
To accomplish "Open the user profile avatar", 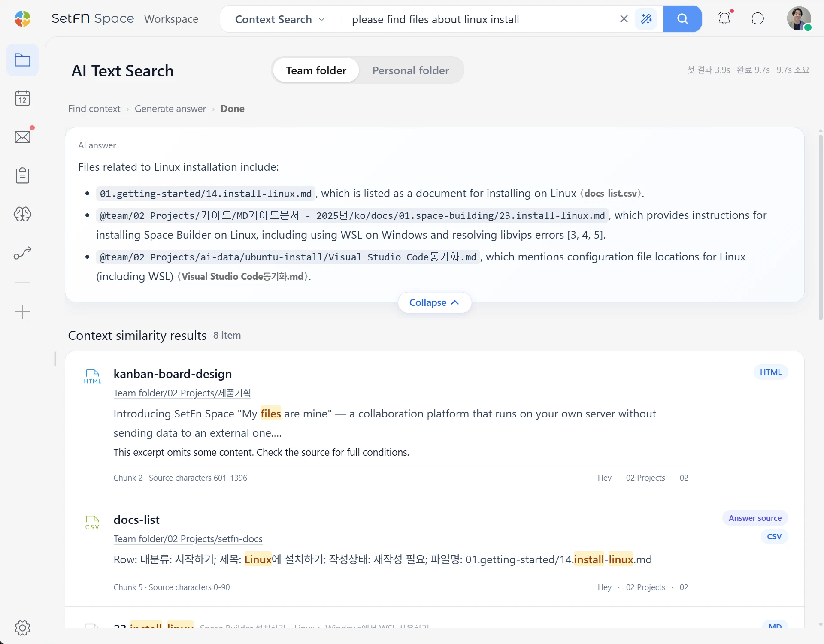I will point(799,19).
